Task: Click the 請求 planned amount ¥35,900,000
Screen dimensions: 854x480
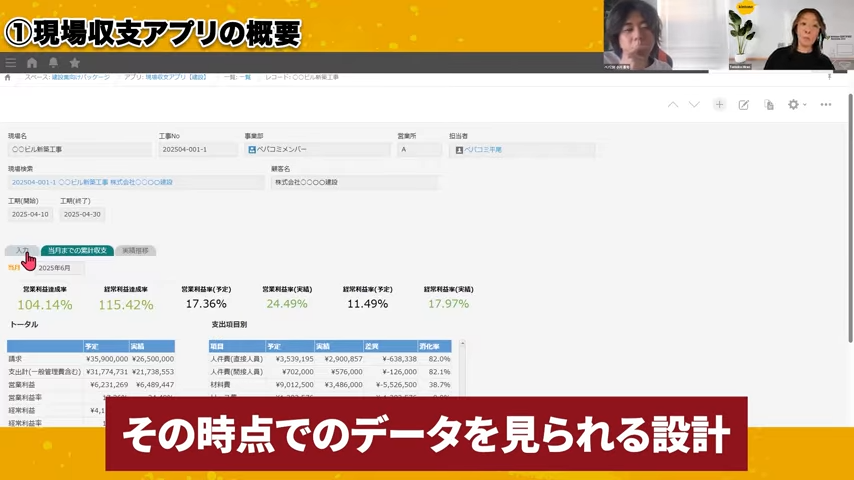Action: (107, 359)
